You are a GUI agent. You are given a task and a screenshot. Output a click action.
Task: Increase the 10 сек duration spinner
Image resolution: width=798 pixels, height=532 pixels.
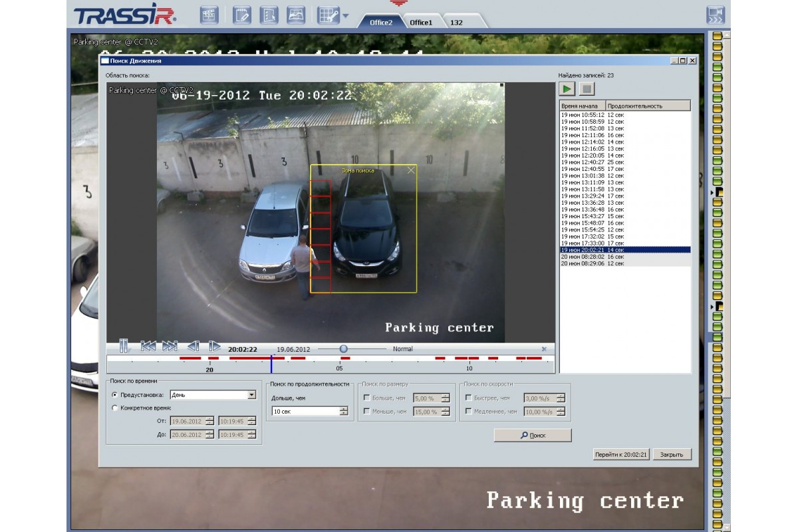(x=344, y=409)
